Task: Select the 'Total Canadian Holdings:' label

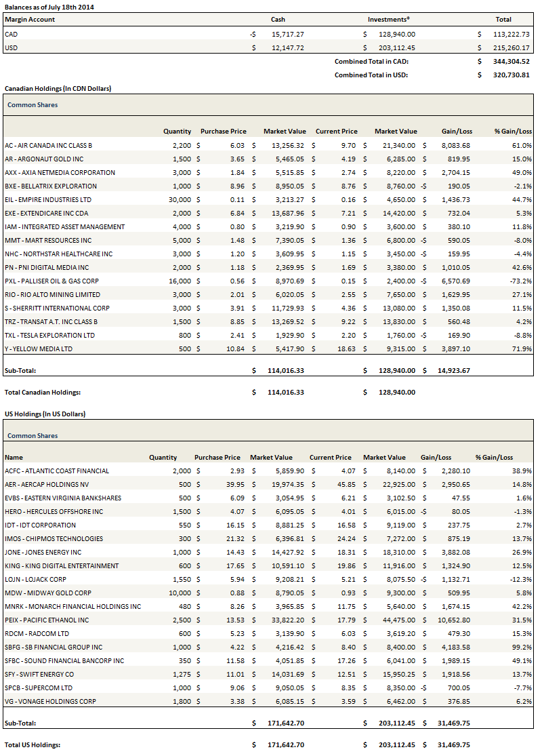Action: [43, 392]
